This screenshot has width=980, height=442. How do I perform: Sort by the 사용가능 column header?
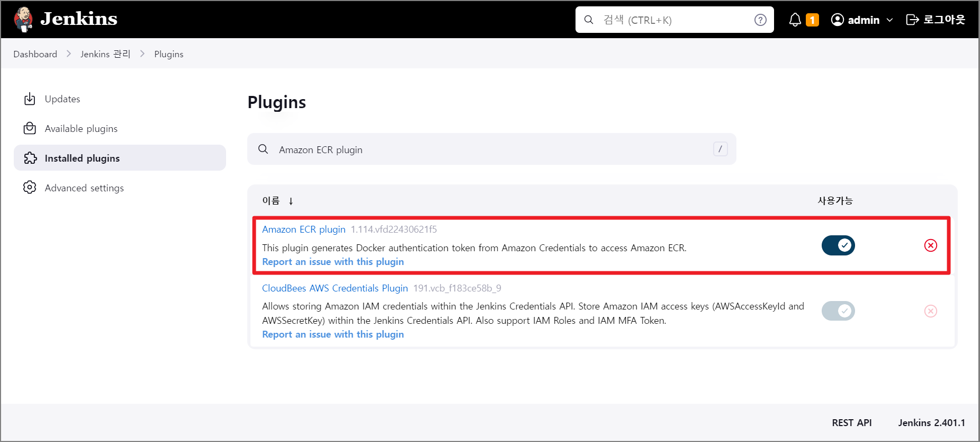pos(835,200)
